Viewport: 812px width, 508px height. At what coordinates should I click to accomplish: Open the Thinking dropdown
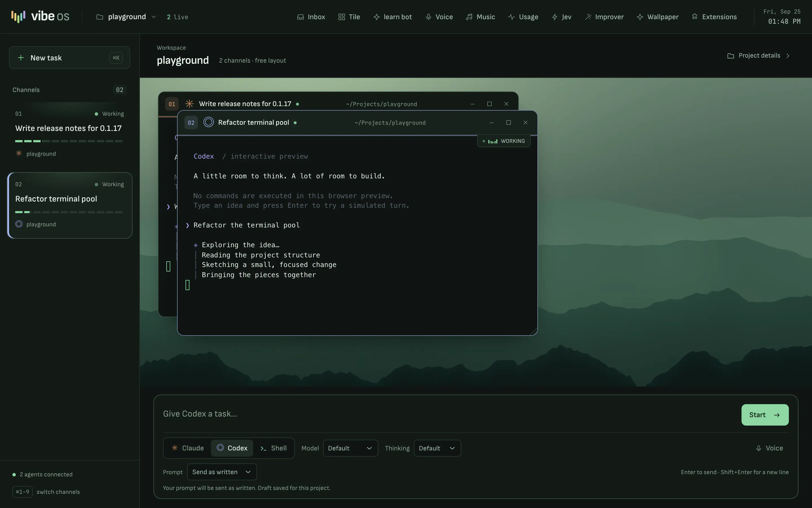[x=437, y=448]
